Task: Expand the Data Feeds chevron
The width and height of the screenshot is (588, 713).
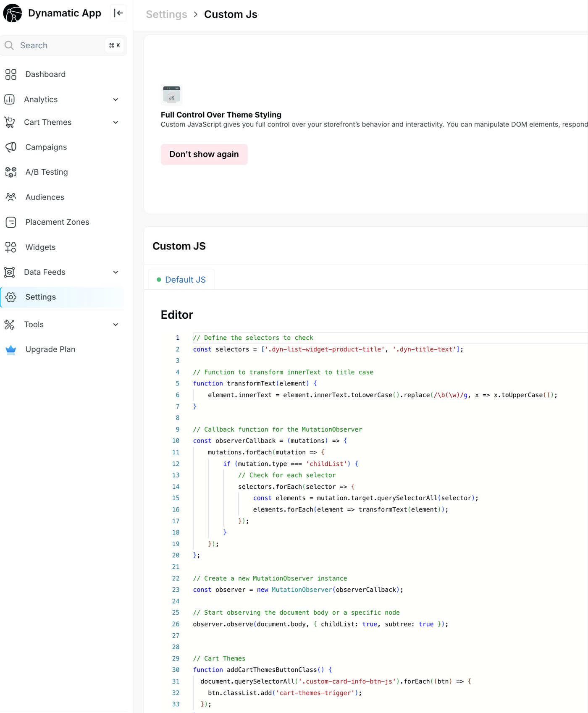Action: [115, 272]
